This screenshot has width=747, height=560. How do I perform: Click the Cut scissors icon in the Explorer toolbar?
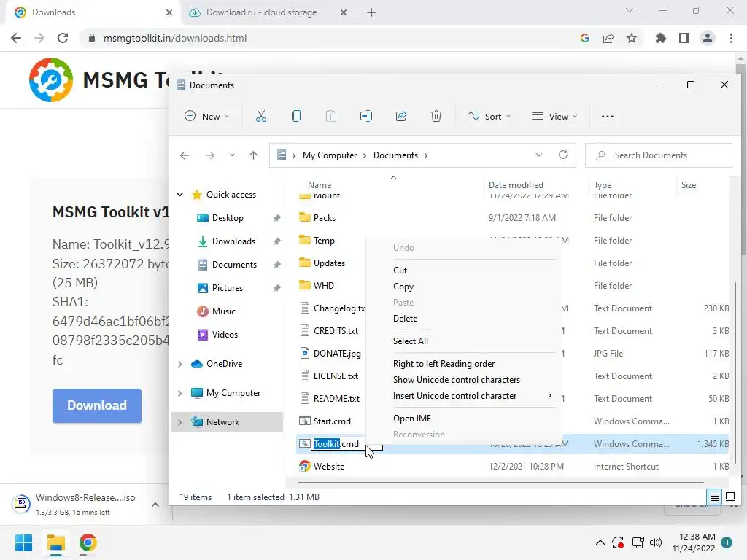pos(260,116)
